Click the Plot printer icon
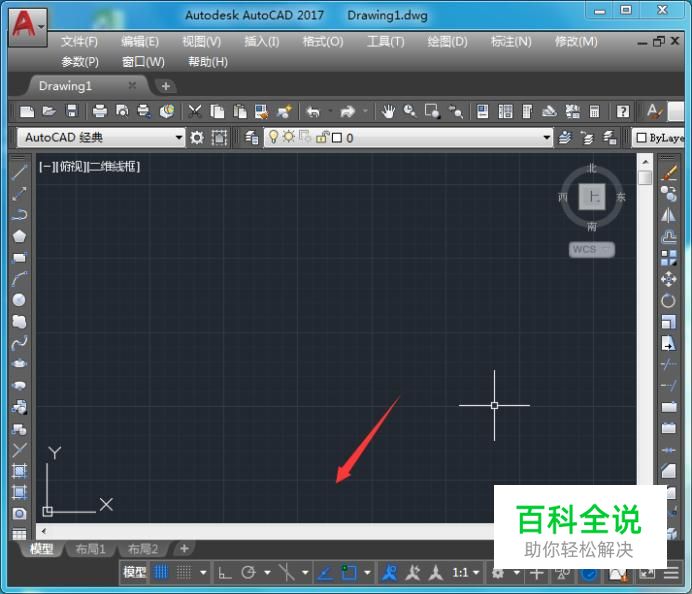 [100, 112]
